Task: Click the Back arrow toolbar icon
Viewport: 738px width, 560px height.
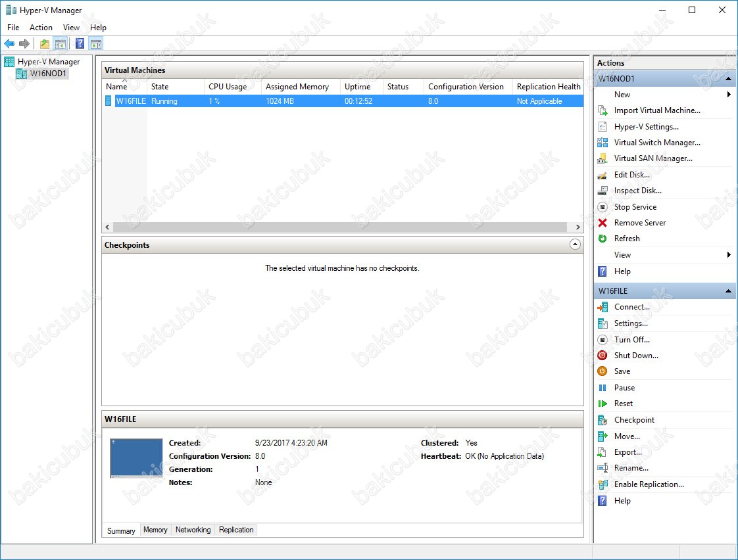Action: (x=9, y=44)
